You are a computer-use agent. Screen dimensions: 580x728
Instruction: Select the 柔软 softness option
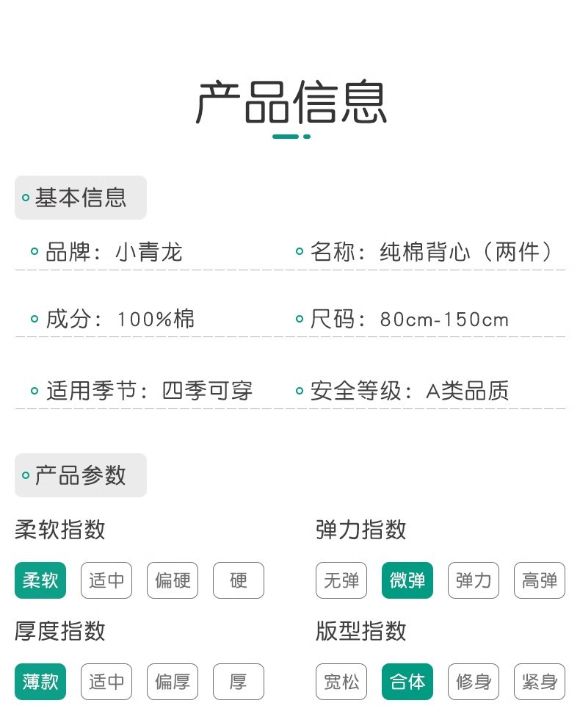pyautogui.click(x=40, y=580)
